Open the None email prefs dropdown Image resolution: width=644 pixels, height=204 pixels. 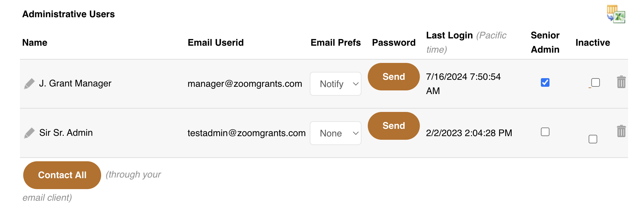click(335, 133)
